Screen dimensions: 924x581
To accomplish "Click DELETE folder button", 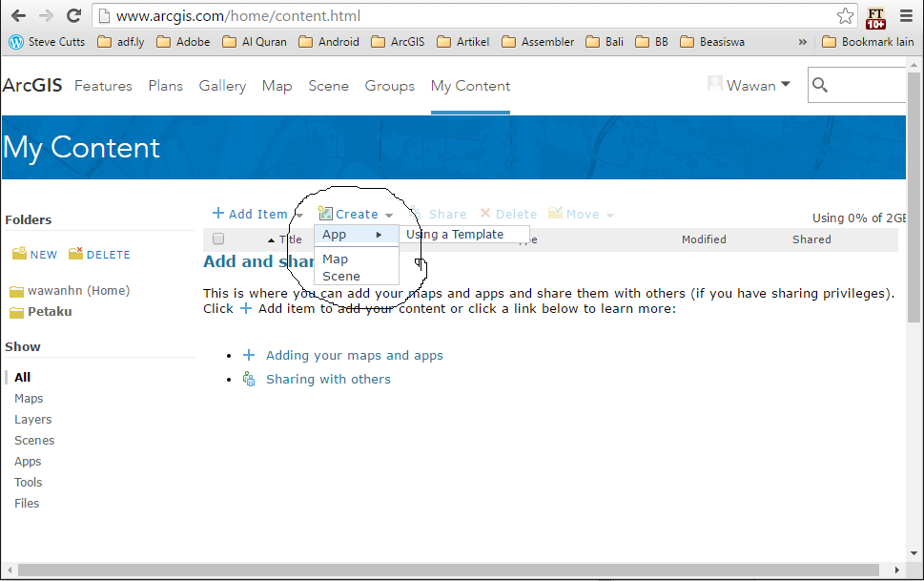I will 99,254.
